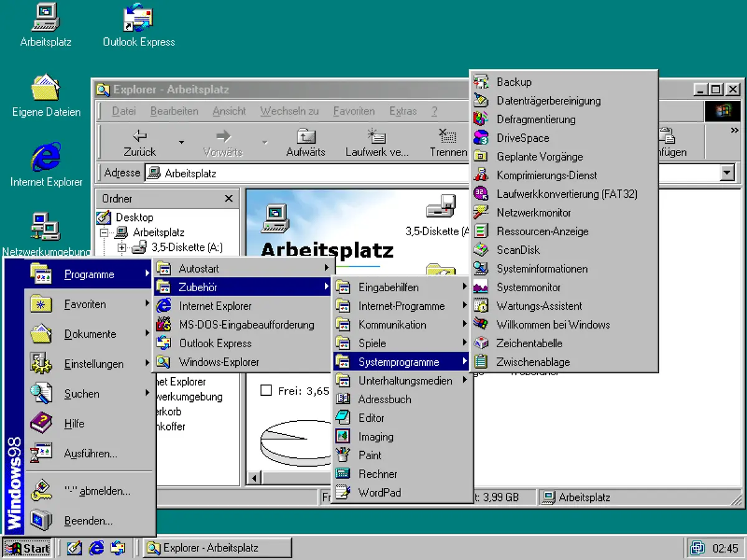Image resolution: width=747 pixels, height=560 pixels.
Task: Click the Aufwärts toolbar icon
Action: 306,142
